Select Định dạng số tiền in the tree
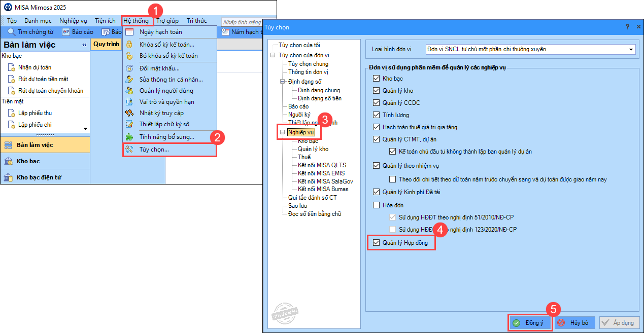Image resolution: width=644 pixels, height=333 pixels. (x=320, y=98)
